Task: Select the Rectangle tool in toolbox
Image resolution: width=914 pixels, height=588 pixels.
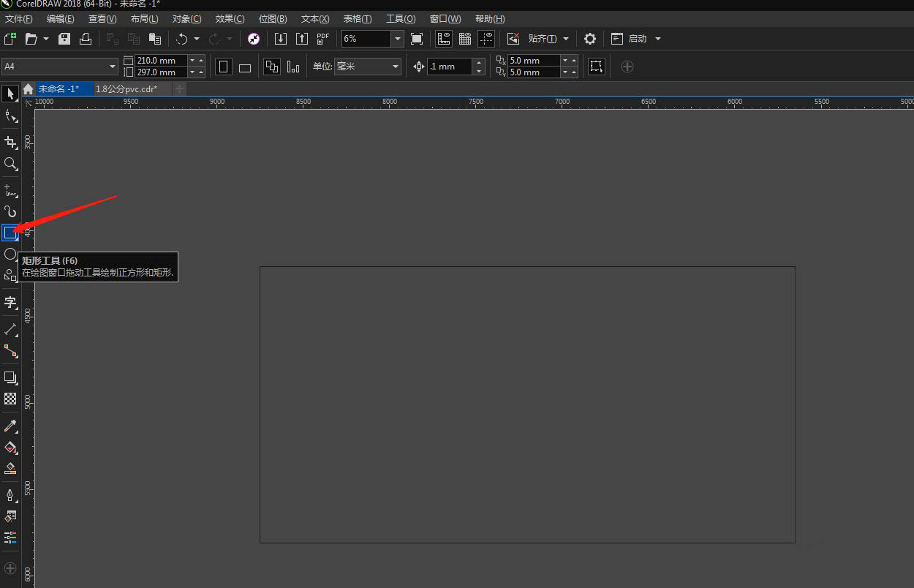Action: [x=10, y=233]
